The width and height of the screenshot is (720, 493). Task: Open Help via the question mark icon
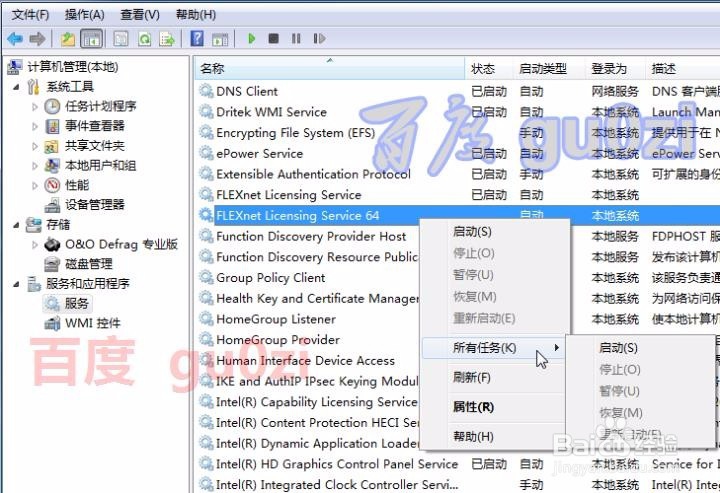coord(197,39)
